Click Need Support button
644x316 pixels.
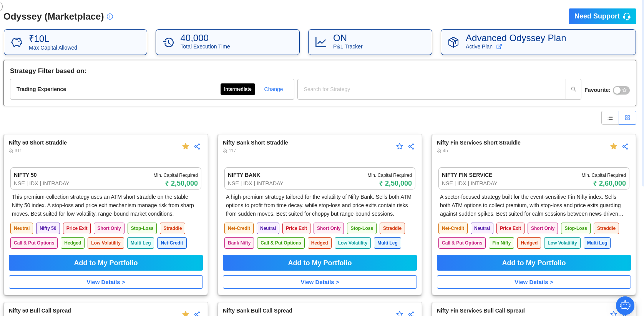[603, 16]
